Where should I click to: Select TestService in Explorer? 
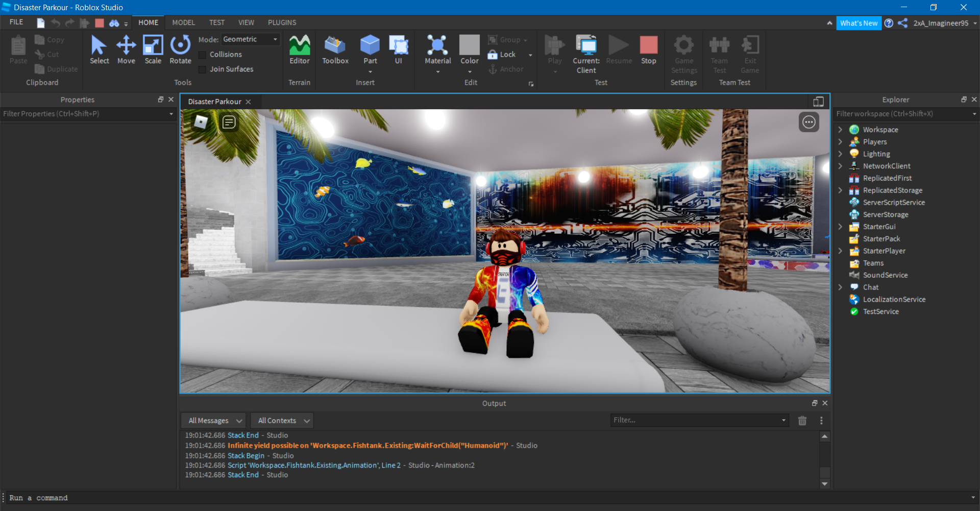click(880, 311)
